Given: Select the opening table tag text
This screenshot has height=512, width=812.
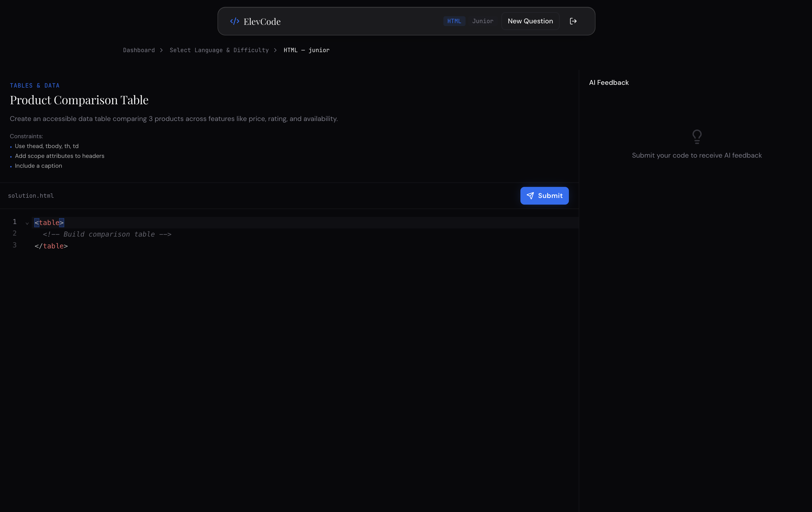Looking at the screenshot, I should (49, 223).
